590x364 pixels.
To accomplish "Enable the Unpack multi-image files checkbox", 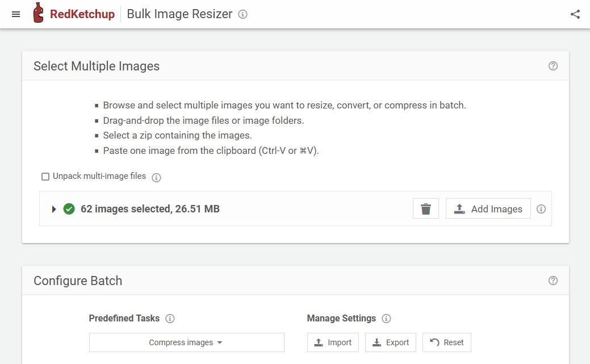I will [x=45, y=177].
